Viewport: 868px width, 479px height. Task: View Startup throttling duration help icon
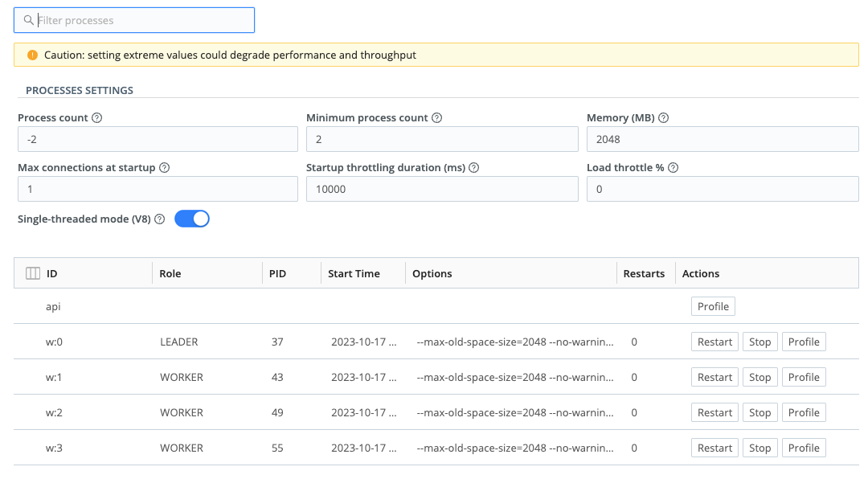473,167
